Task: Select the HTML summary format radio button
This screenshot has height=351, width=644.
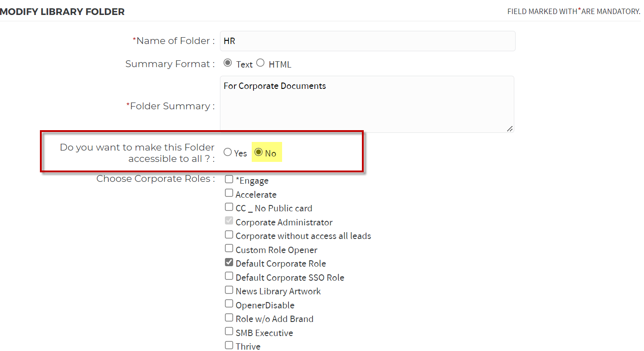Action: pyautogui.click(x=260, y=63)
